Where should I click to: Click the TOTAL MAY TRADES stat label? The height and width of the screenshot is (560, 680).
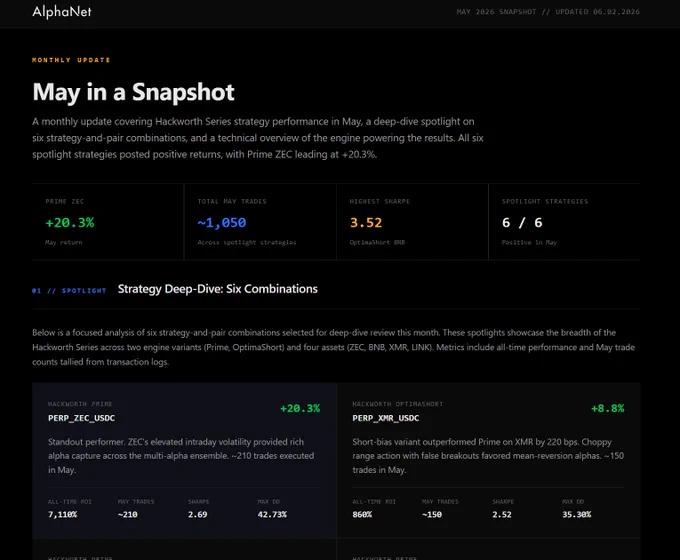(232, 201)
